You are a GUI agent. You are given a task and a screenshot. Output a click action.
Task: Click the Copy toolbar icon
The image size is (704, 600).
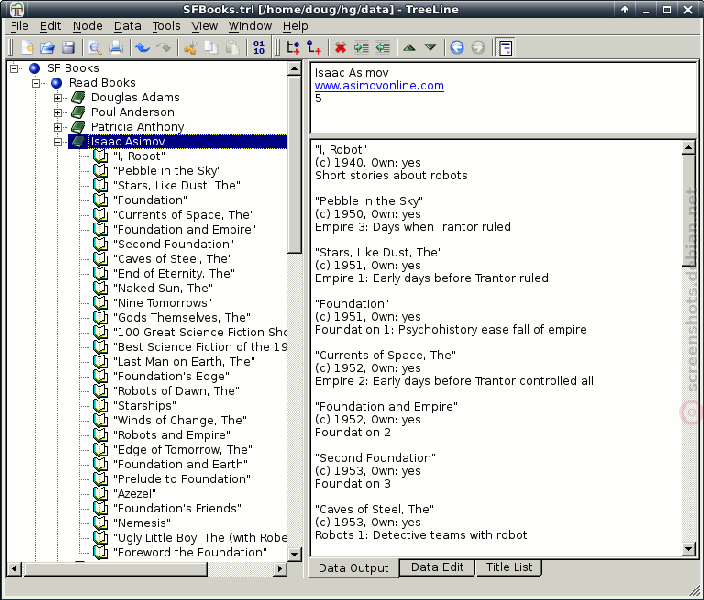[x=211, y=48]
